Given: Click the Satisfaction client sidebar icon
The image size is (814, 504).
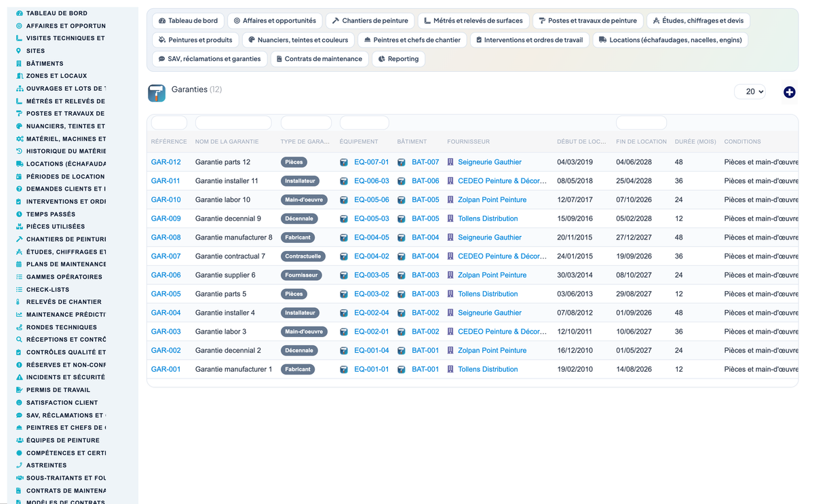Looking at the screenshot, I should pos(19,402).
